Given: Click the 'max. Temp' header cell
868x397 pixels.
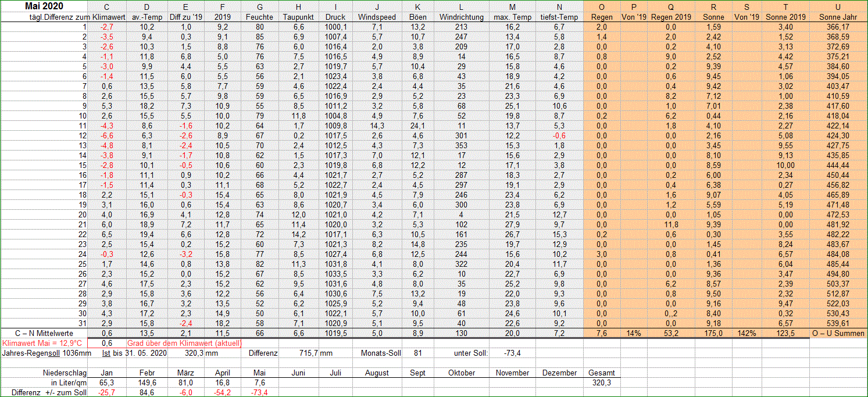Looking at the screenshot, I should tap(512, 17).
